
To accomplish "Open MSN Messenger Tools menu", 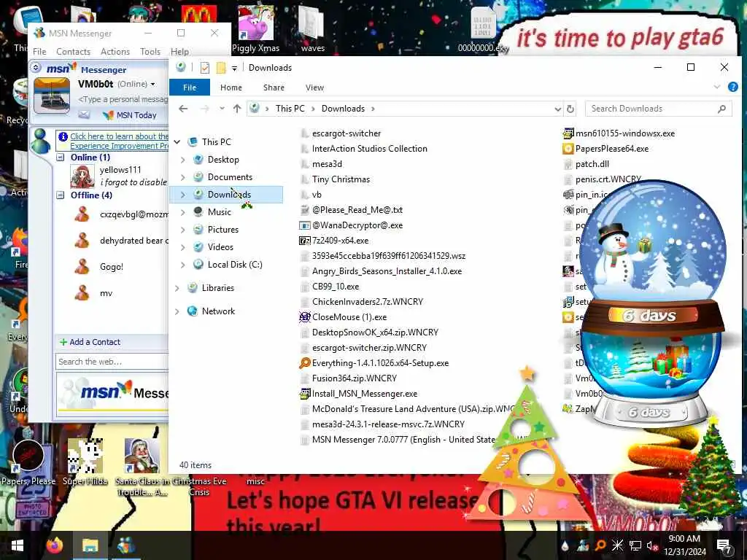I will click(150, 52).
